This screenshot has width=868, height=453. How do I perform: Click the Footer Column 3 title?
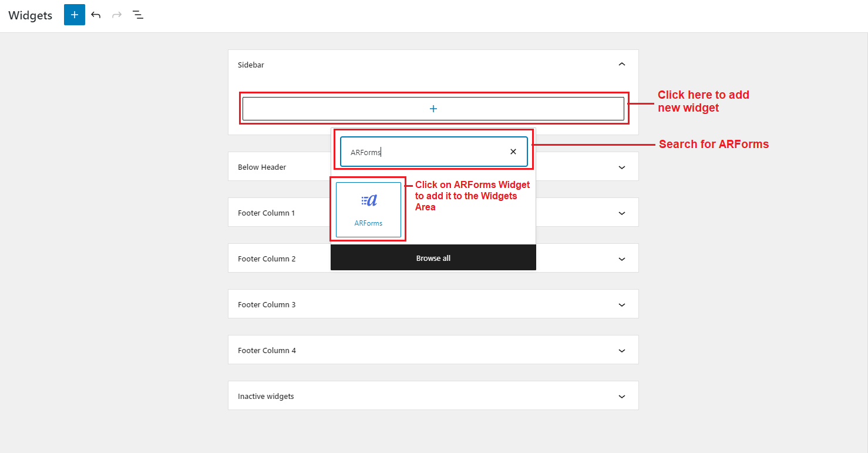click(x=267, y=305)
